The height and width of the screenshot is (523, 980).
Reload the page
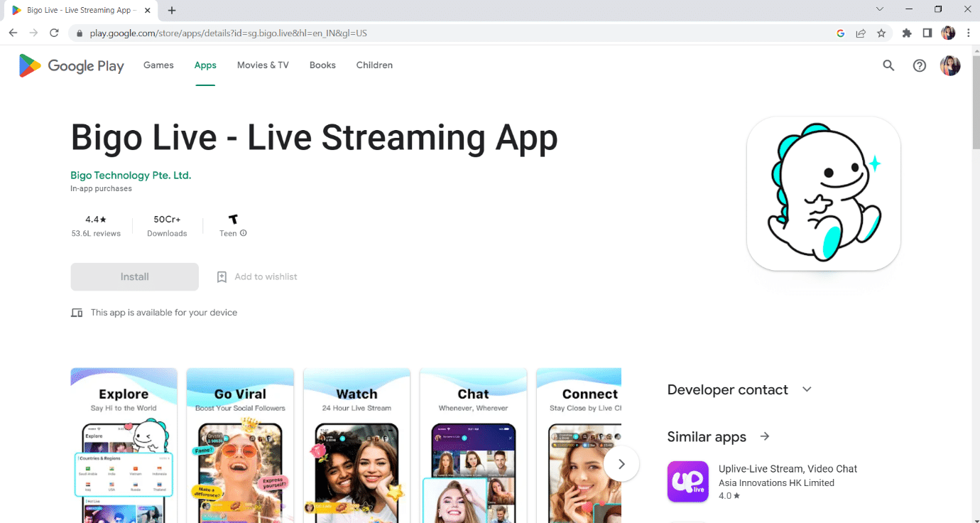click(54, 33)
